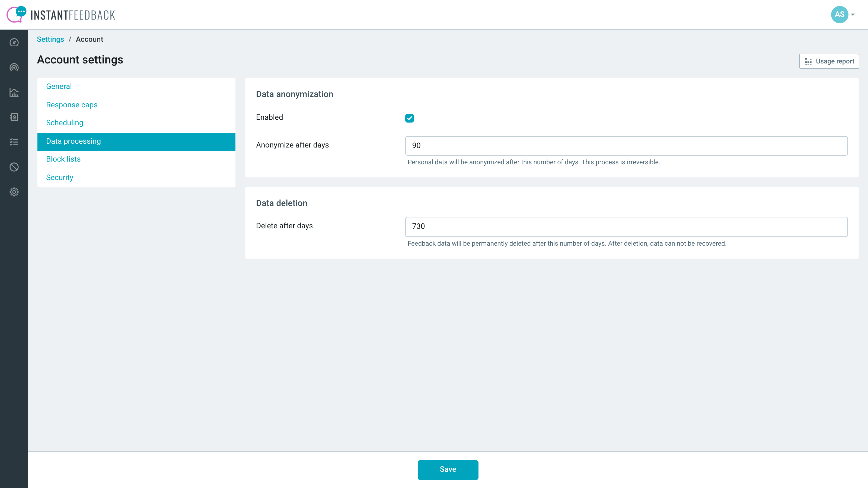868x488 pixels.
Task: Click the 'Personal data will be anonymized' help text
Action: [x=534, y=162]
